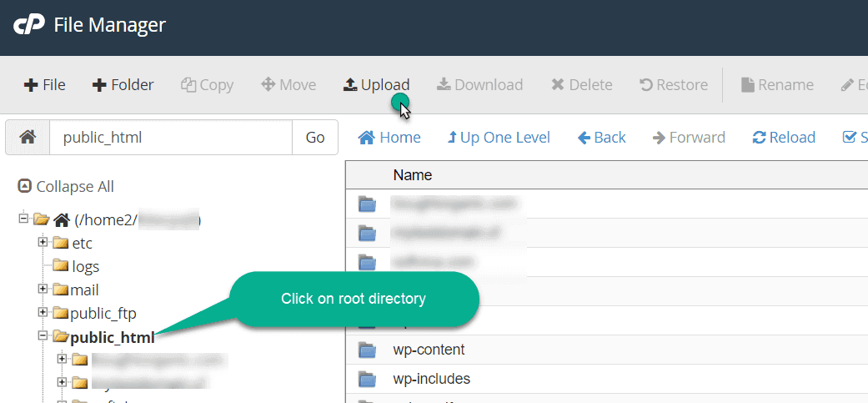Click the cPanel logo icon

pyautogui.click(x=29, y=26)
